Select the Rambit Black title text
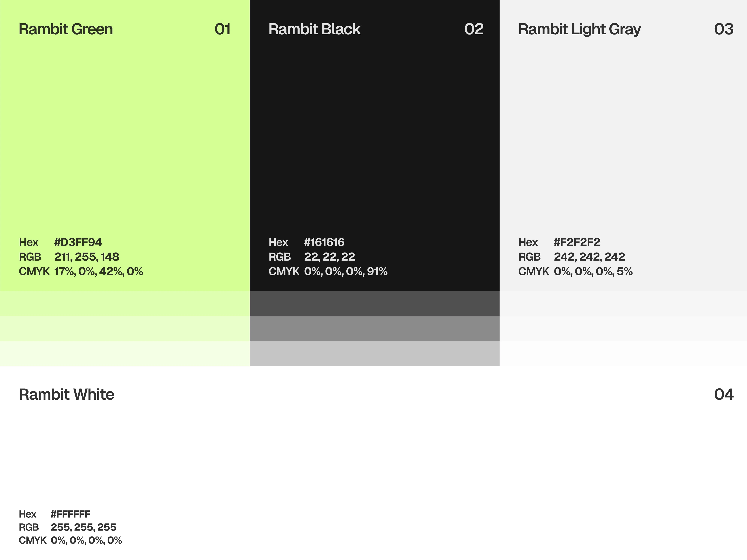Screen dimensions: 747x560 pos(314,29)
